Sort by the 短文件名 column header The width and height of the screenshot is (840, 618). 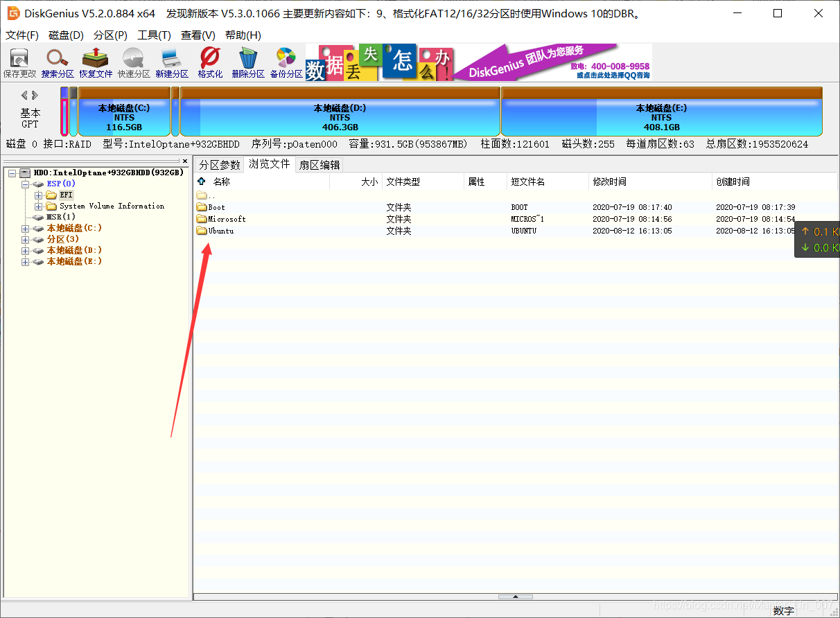528,182
